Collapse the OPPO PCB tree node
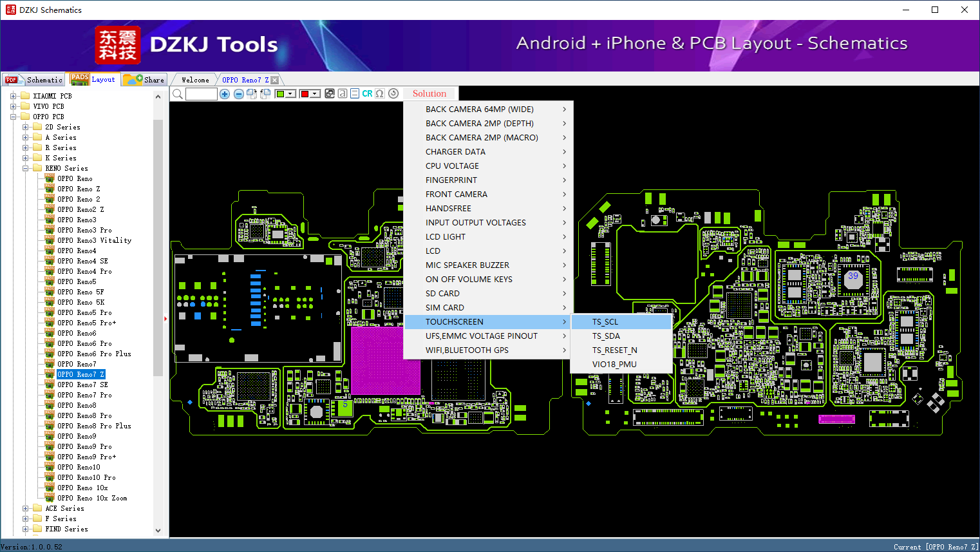The image size is (980, 552). coord(14,117)
